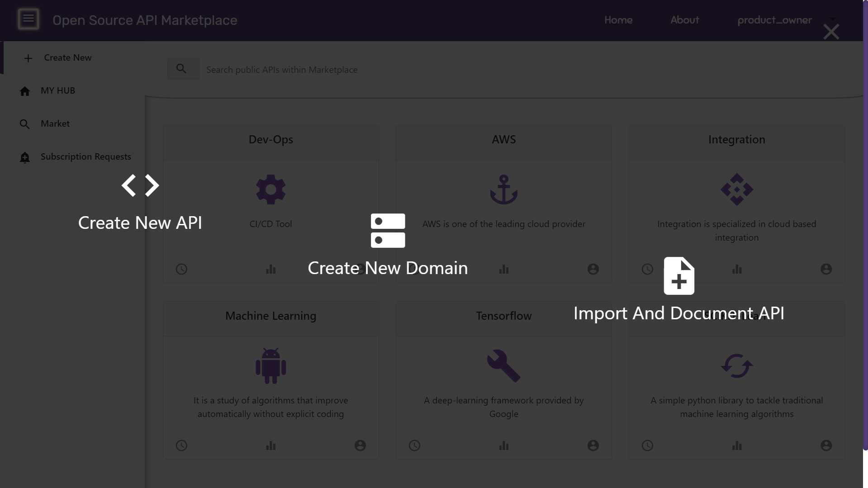Click the Import And Document API file icon

[x=678, y=276]
